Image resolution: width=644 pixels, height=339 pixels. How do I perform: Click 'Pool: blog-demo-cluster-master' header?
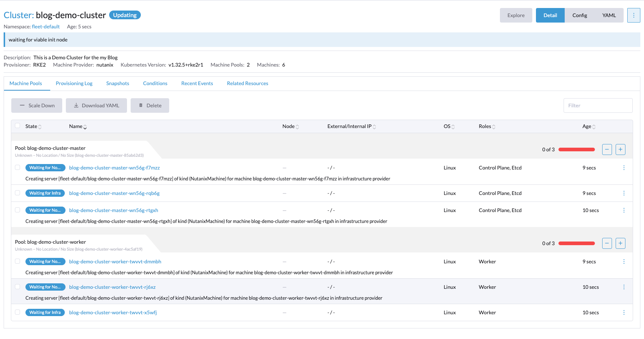50,148
